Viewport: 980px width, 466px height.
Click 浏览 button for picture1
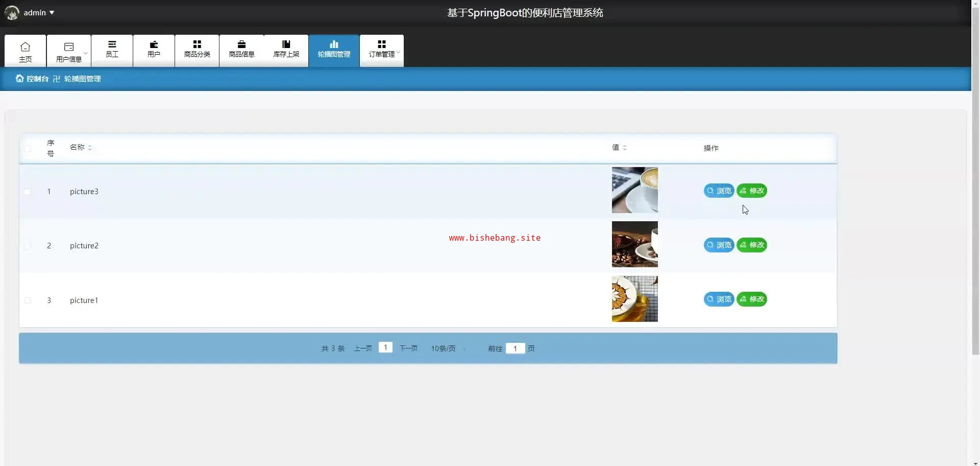(x=719, y=299)
